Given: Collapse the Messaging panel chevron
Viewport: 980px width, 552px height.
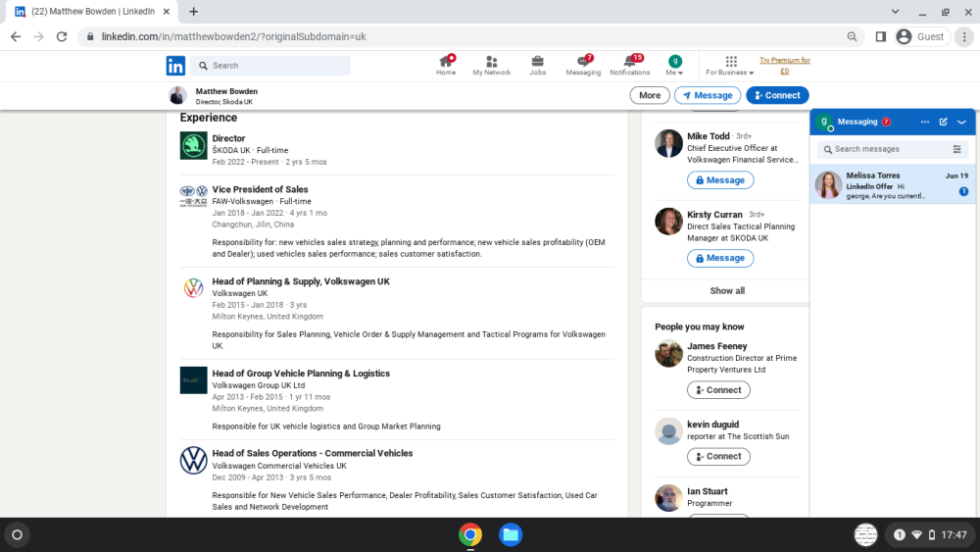Looking at the screenshot, I should 962,122.
